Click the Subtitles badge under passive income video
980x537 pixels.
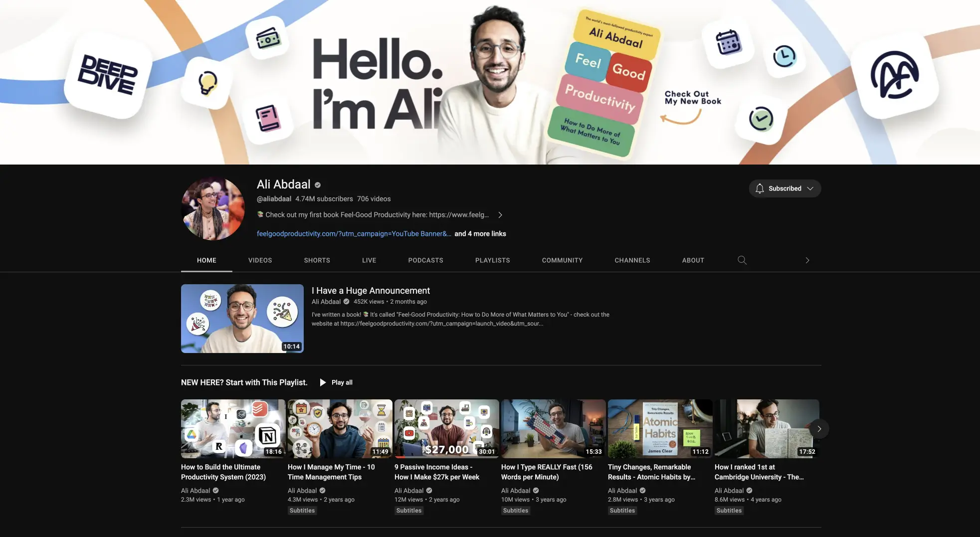[x=409, y=511]
